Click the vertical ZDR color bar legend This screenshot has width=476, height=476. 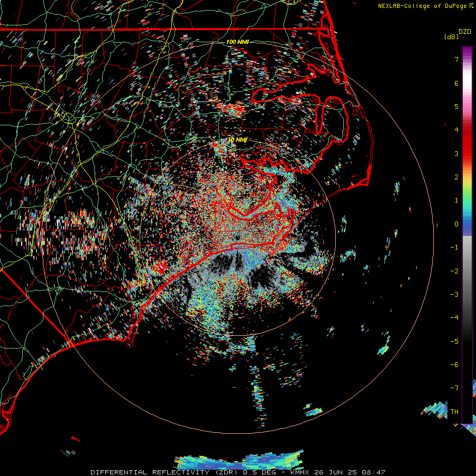pyautogui.click(x=467, y=235)
